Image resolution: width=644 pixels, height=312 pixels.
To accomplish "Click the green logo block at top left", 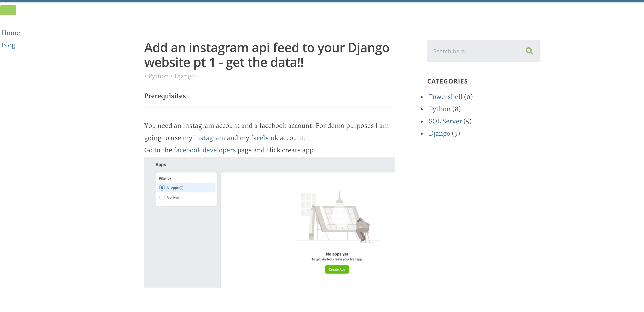I will [8, 10].
